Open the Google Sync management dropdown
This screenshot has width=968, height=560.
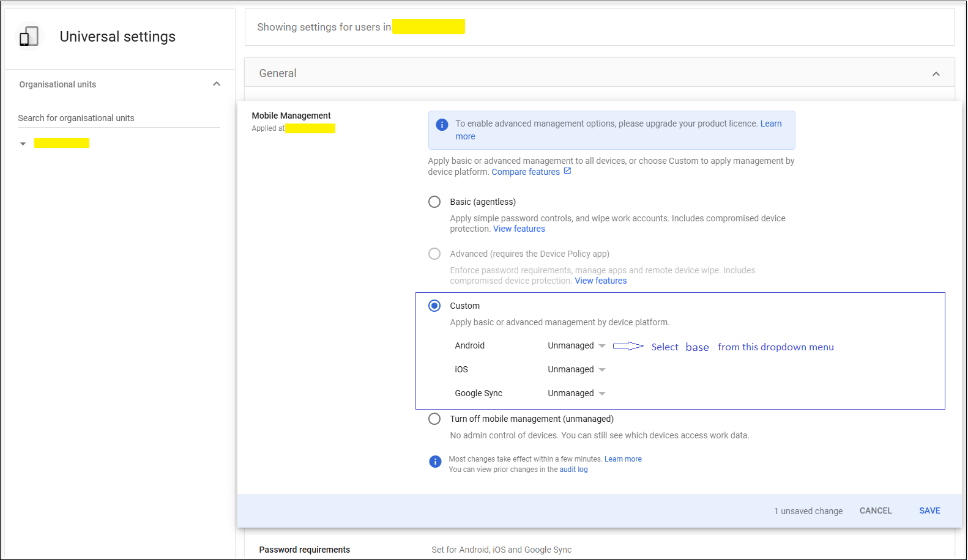pyautogui.click(x=576, y=394)
